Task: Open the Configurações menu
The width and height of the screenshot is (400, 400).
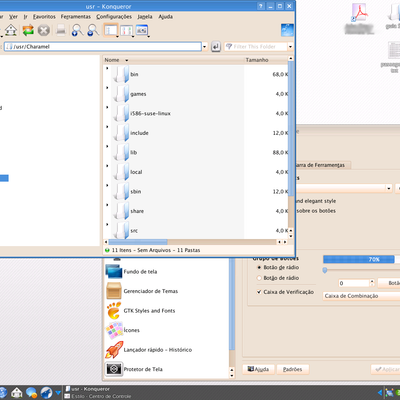Action: [114, 16]
